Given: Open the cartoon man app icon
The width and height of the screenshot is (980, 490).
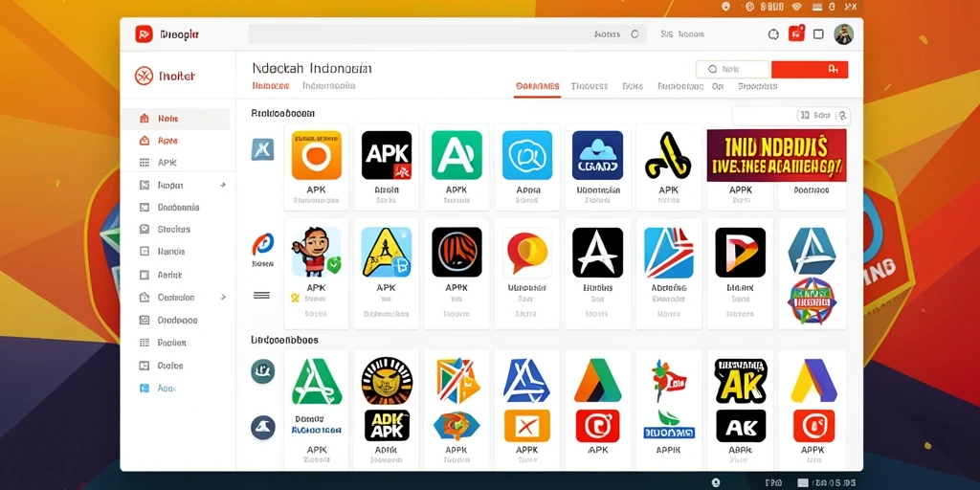Looking at the screenshot, I should click(316, 252).
